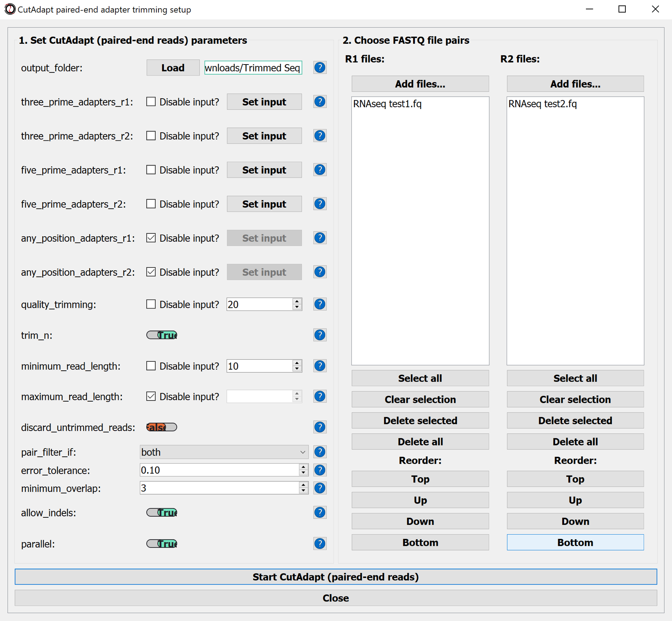Increase quality_trimming value with up arrow

[297, 301]
